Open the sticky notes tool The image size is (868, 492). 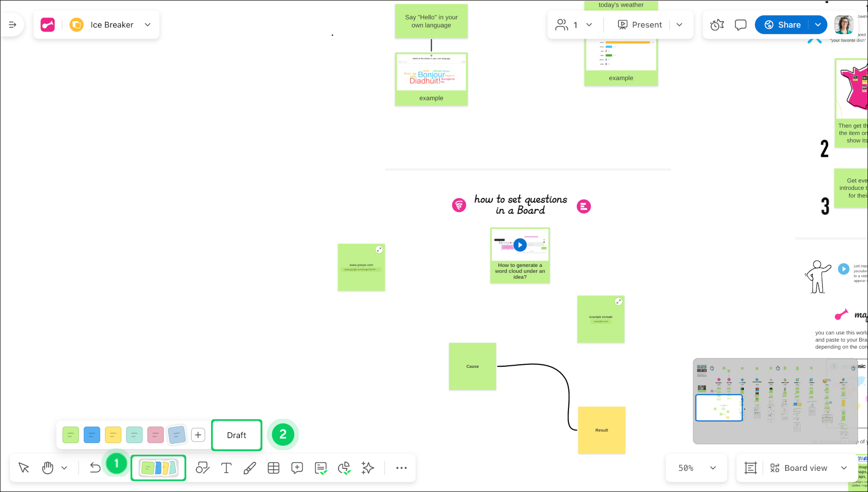158,468
